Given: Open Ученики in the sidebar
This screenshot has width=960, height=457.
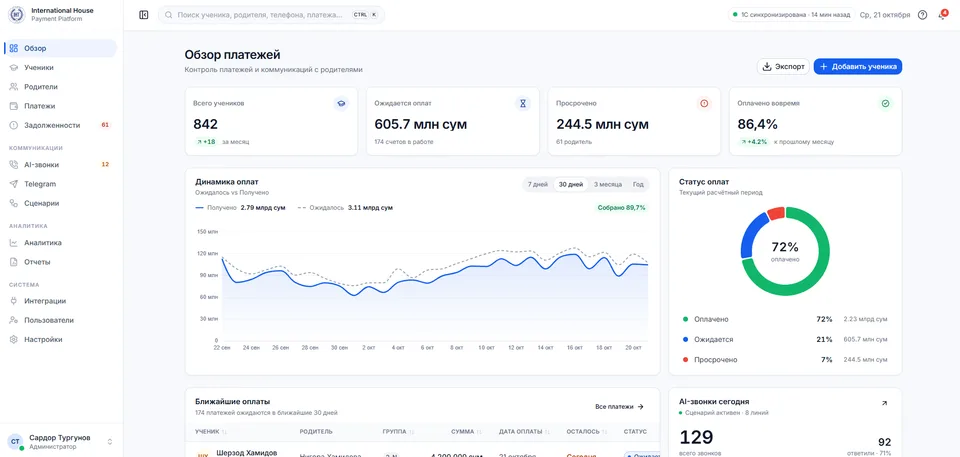Looking at the screenshot, I should tap(60, 68).
